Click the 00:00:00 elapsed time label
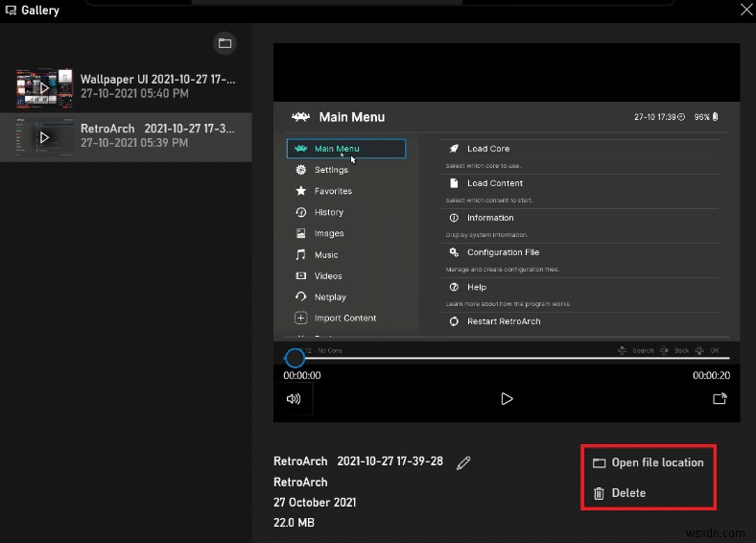The image size is (756, 543). [302, 376]
